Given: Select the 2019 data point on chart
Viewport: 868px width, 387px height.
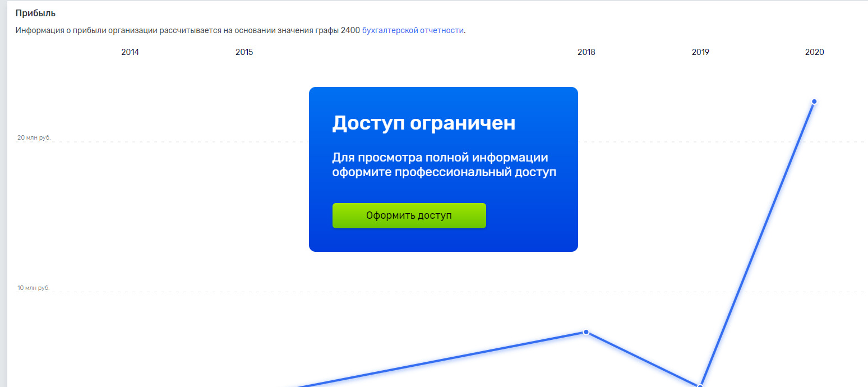Looking at the screenshot, I should tap(700, 385).
